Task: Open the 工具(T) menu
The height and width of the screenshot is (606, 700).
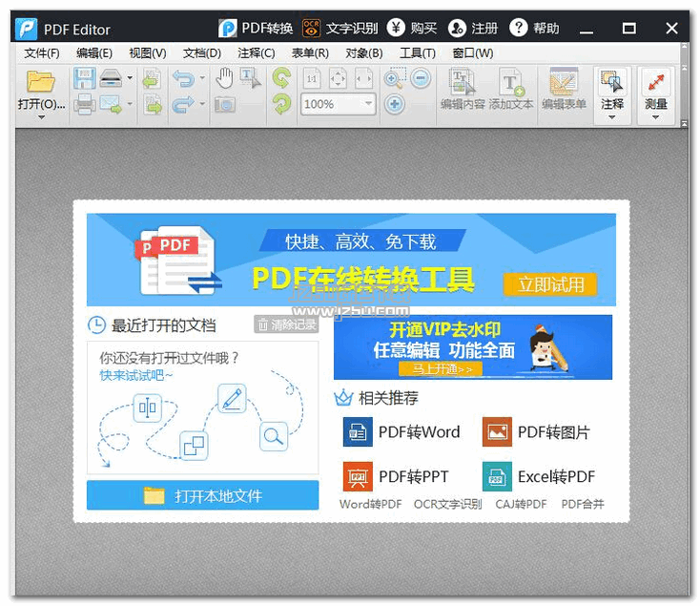Action: (x=418, y=53)
